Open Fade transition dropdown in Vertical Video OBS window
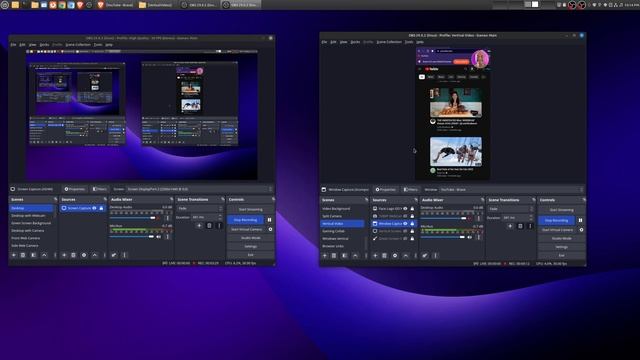 511,209
